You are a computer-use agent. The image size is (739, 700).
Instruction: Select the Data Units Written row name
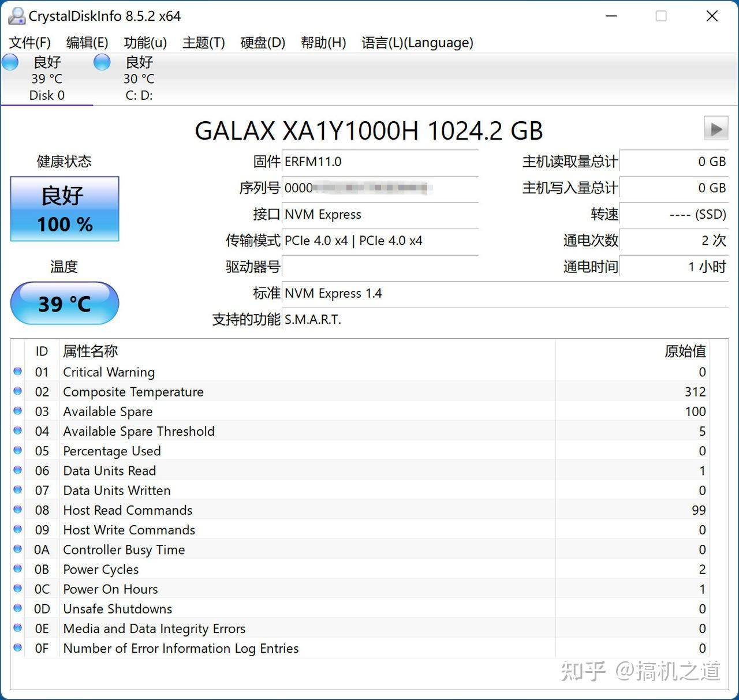click(x=117, y=491)
